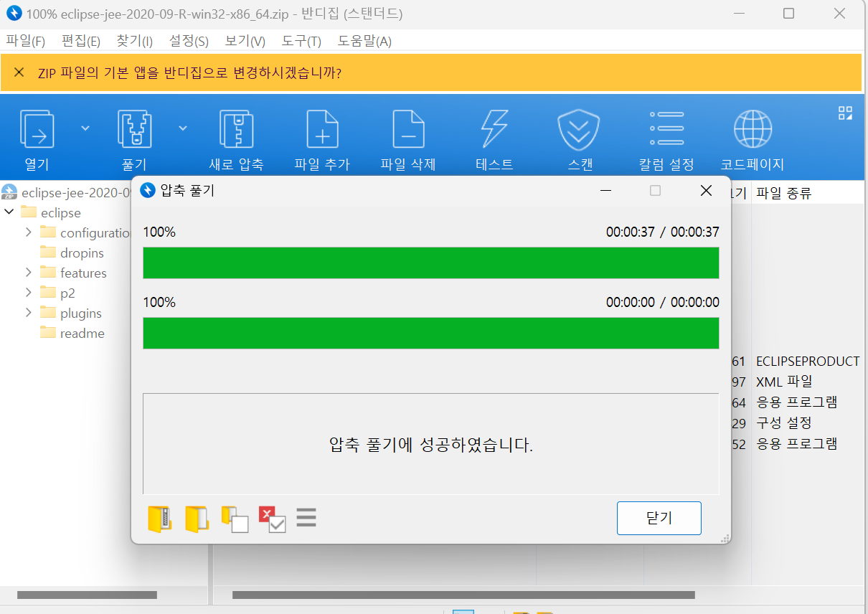Click the 압축 풀기 dialog title icon
The width and height of the screenshot is (868, 614).
(x=148, y=190)
